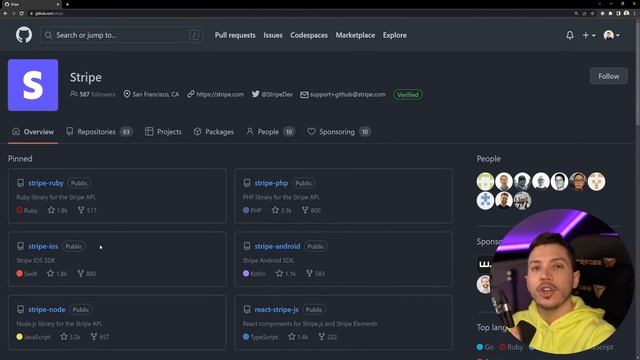Click the Verified badge

pyautogui.click(x=408, y=94)
